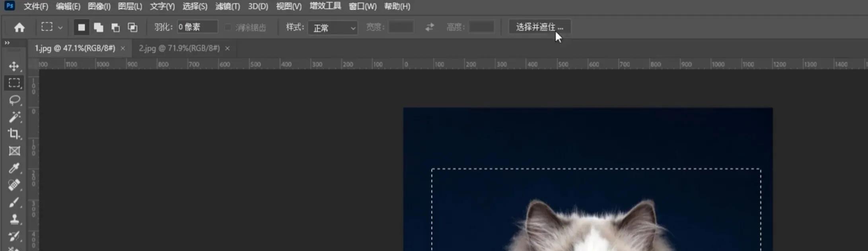Open the Edit (编辑) menu
Viewport: 868px width, 251px height.
coord(68,6)
